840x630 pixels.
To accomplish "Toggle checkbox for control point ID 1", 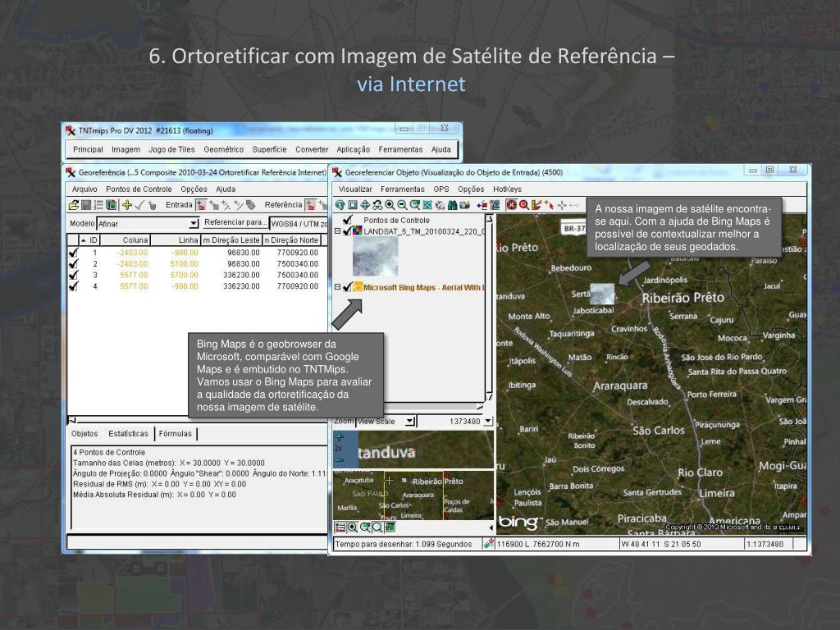I will (74, 253).
